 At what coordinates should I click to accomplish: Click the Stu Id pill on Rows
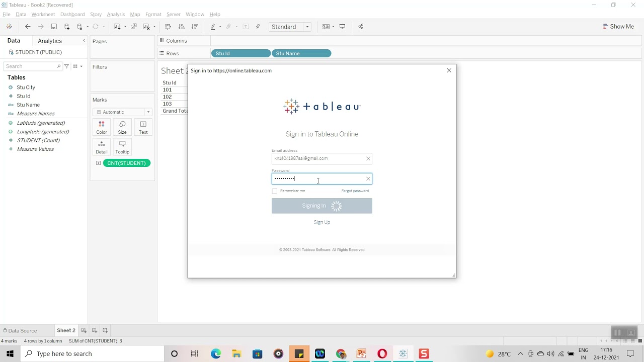(241, 53)
